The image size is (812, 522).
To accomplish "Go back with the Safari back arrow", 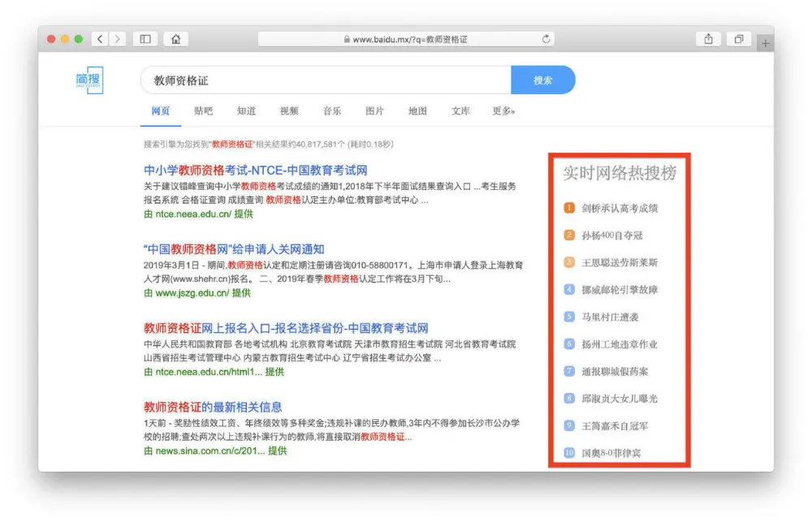I will point(100,39).
